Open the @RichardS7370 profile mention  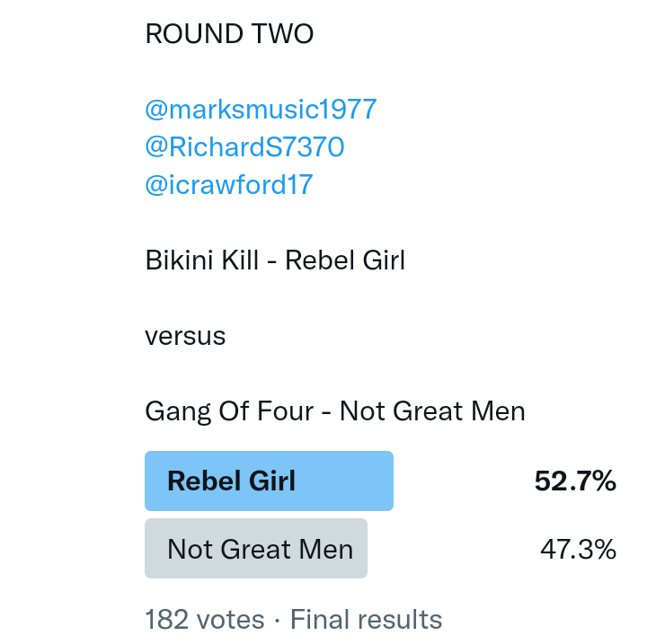pyautogui.click(x=244, y=147)
